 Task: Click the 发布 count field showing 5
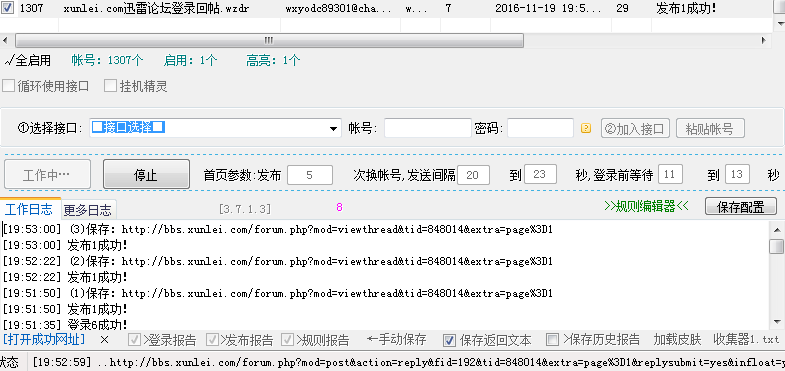[309, 175]
